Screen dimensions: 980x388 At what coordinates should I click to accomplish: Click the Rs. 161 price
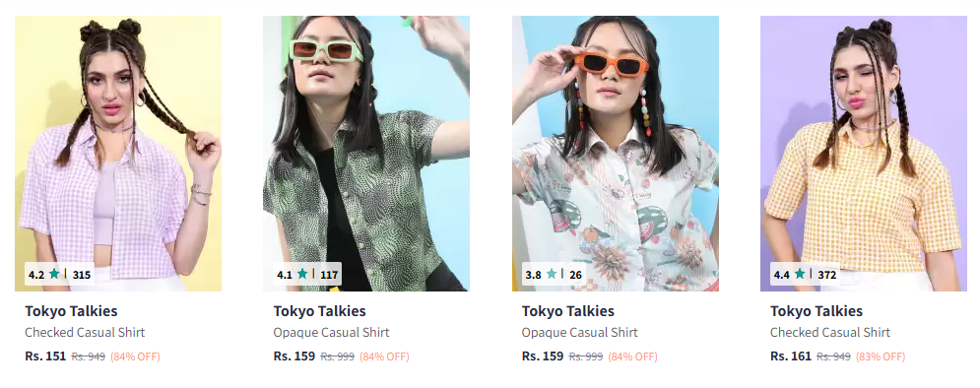pos(791,356)
